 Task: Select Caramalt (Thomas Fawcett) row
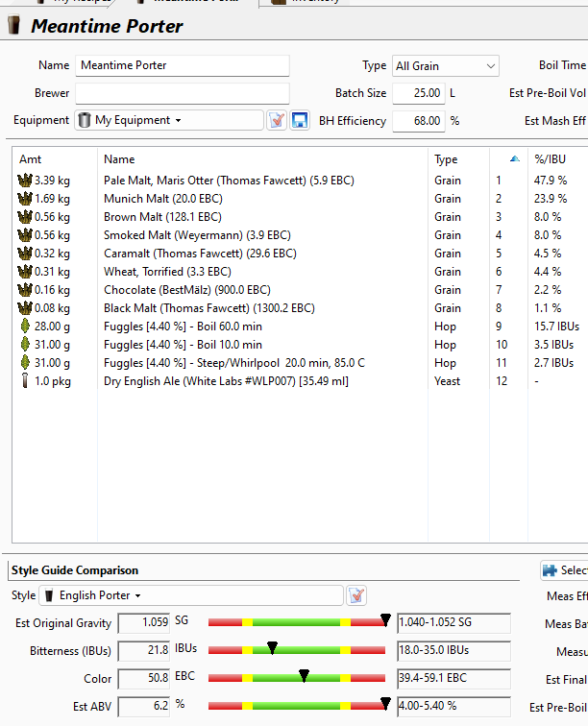coord(300,254)
